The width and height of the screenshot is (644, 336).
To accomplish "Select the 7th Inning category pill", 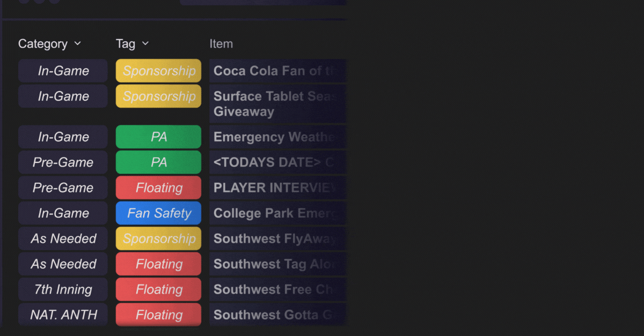I will [62, 289].
